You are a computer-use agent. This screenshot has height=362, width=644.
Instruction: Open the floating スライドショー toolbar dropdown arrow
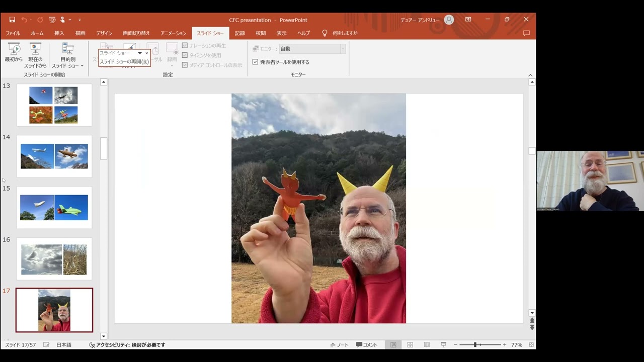(x=140, y=53)
